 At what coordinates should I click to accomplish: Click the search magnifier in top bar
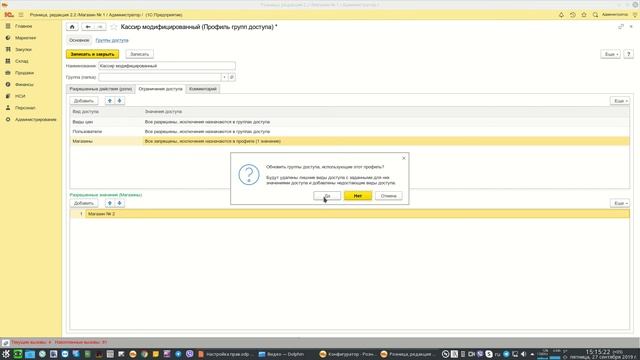click(596, 15)
